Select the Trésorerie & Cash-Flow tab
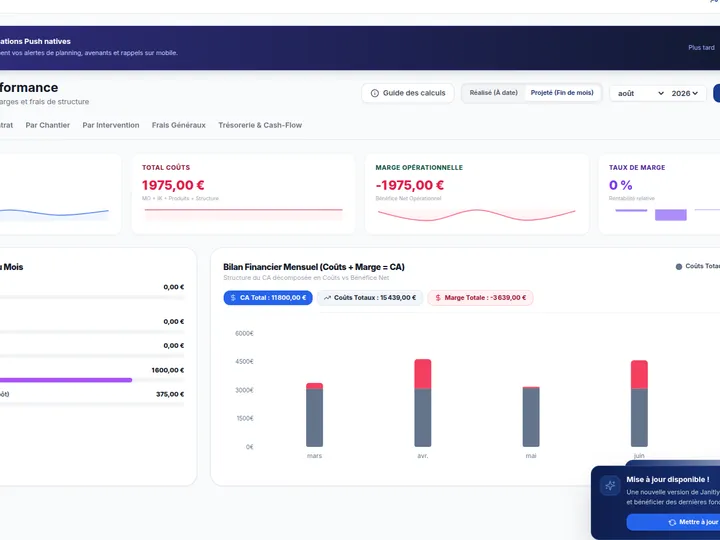This screenshot has height=540, width=720. [260, 125]
